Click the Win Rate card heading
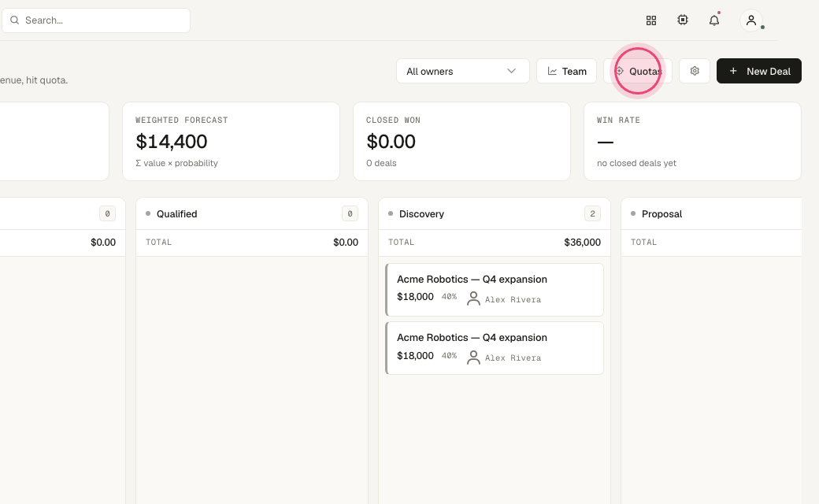Image resolution: width=819 pixels, height=504 pixels. pyautogui.click(x=618, y=120)
